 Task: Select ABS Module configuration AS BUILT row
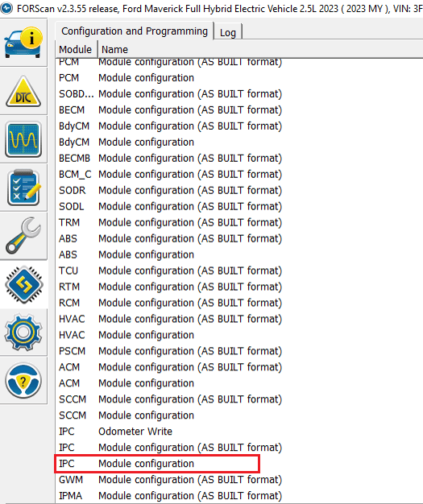239,238
